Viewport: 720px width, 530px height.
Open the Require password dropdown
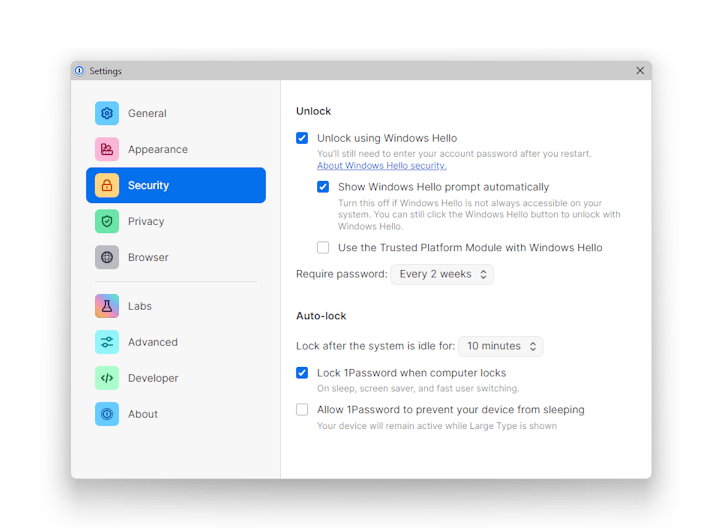pos(442,274)
